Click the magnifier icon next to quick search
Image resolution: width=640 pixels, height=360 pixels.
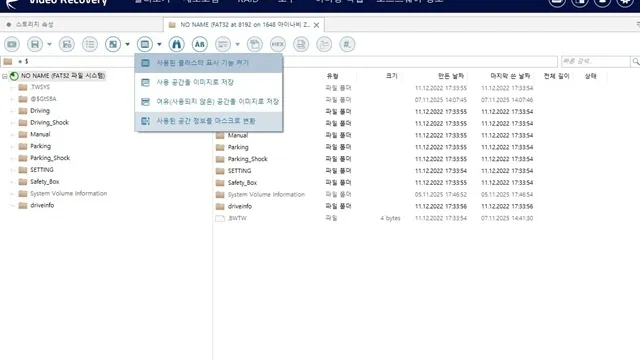(636, 61)
